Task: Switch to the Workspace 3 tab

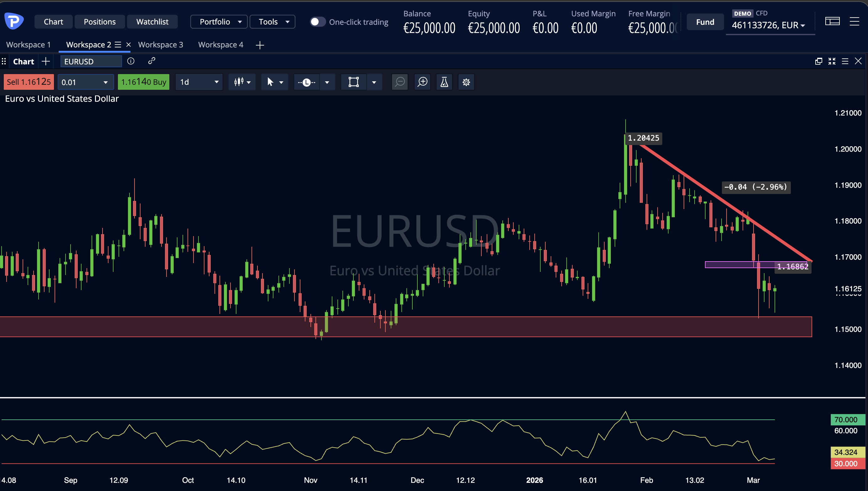Action: pos(161,45)
